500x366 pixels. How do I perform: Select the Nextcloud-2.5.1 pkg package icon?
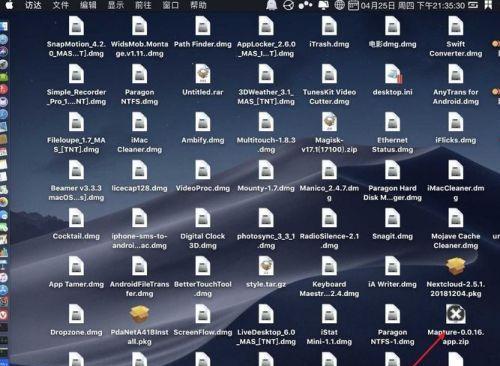(456, 266)
